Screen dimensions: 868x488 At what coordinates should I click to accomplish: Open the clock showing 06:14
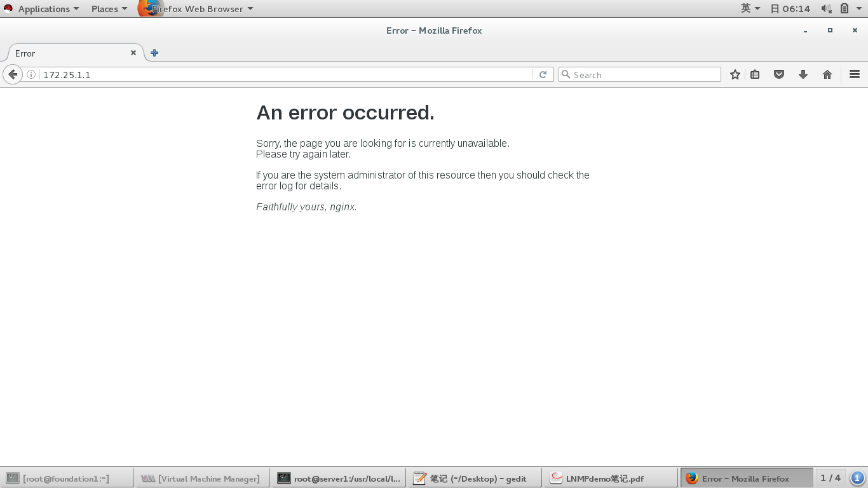[x=790, y=9]
